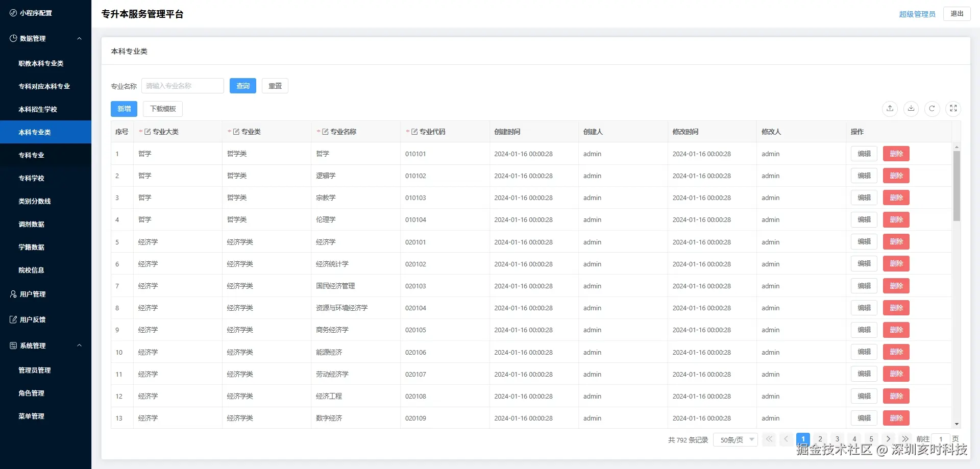Click the 重置 reset button
Image resolution: width=980 pixels, height=469 pixels.
[x=275, y=86]
